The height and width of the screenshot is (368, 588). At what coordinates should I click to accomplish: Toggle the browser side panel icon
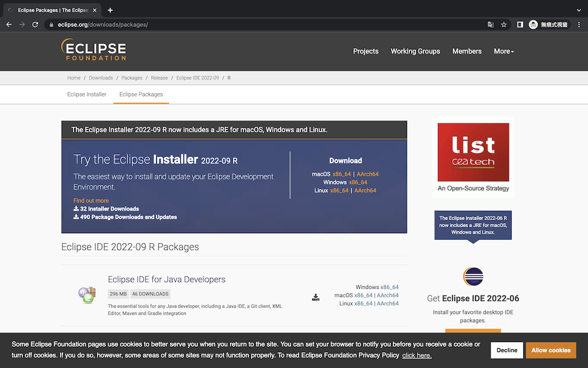pos(520,24)
